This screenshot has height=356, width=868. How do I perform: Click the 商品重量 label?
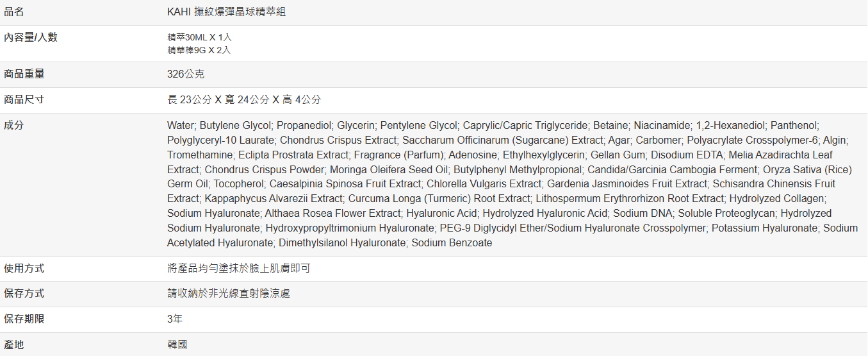click(x=24, y=74)
